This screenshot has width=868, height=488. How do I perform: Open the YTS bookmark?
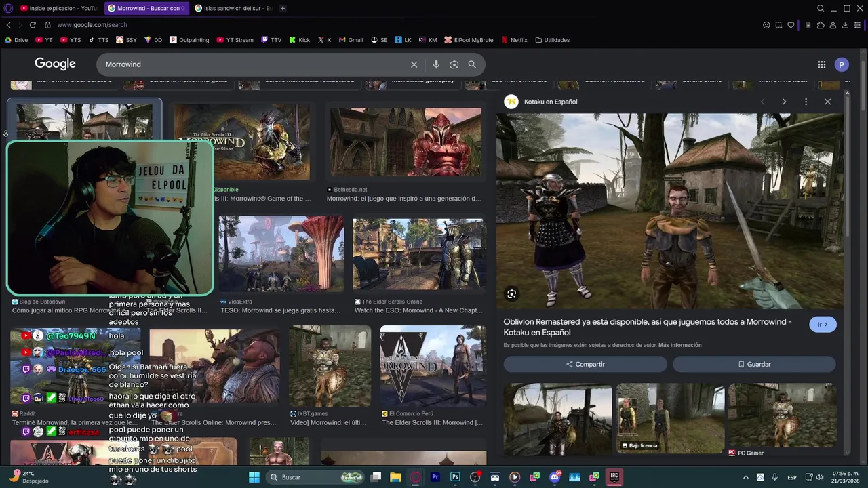tap(71, 40)
